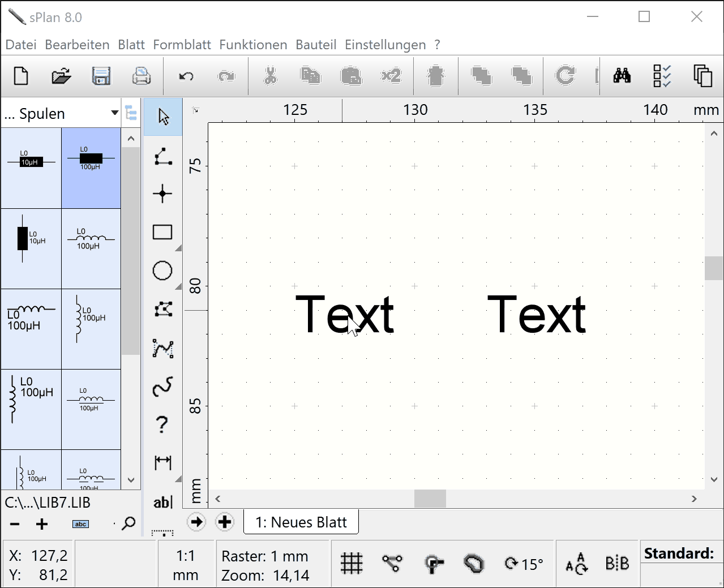This screenshot has height=588, width=724.
Task: Click the add sheet plus button
Action: click(225, 522)
